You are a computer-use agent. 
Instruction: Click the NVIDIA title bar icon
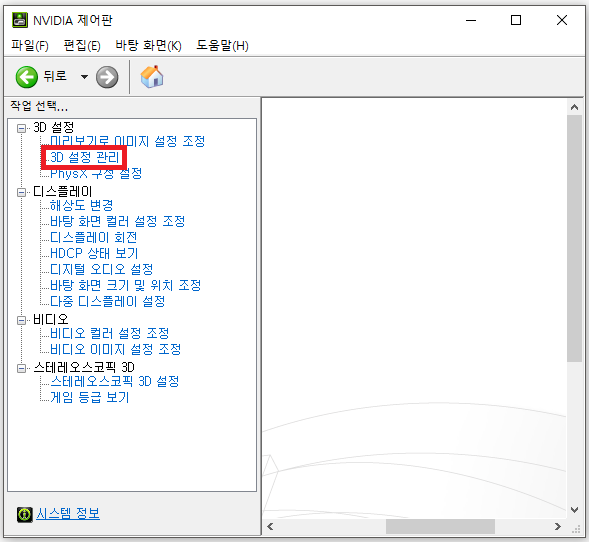pos(20,20)
